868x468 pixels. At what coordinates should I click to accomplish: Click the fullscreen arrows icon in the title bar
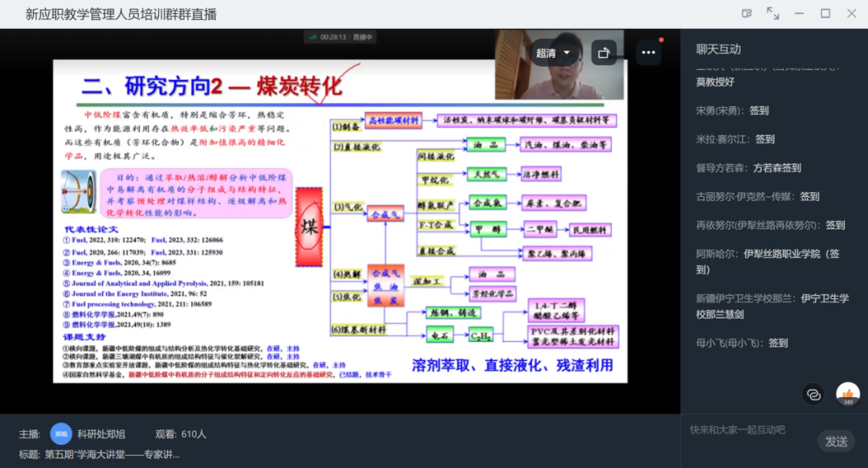point(772,13)
